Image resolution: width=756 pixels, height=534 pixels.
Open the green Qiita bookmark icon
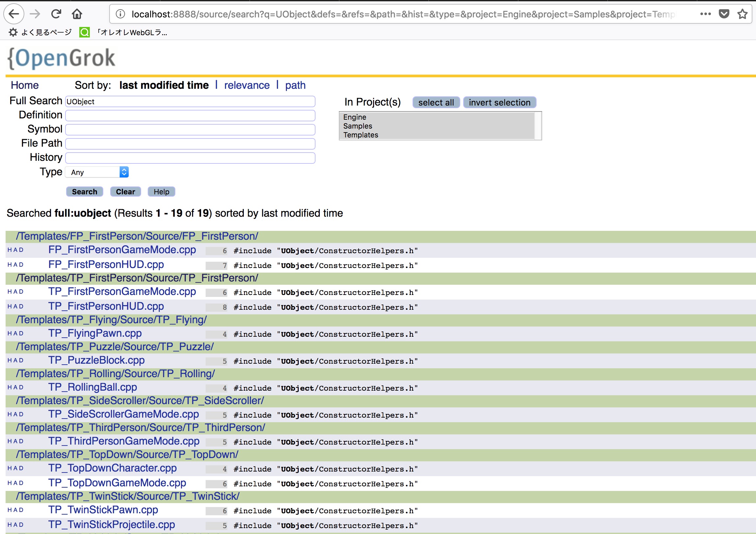pyautogui.click(x=85, y=32)
